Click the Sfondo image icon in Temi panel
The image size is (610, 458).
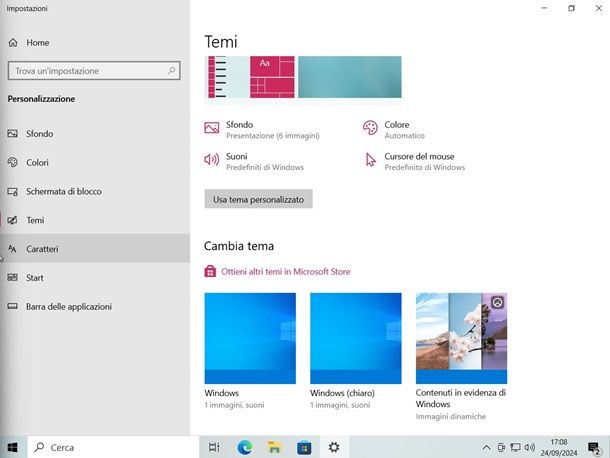point(212,128)
